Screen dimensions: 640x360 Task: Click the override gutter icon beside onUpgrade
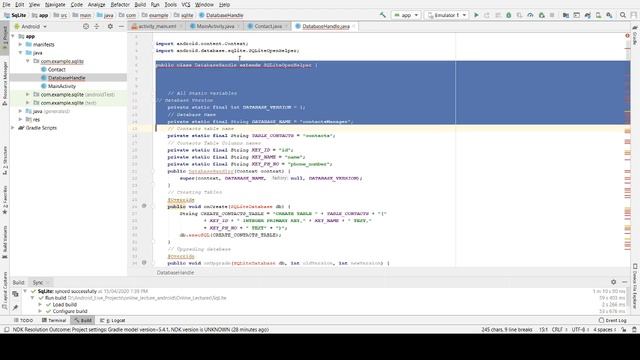click(144, 262)
